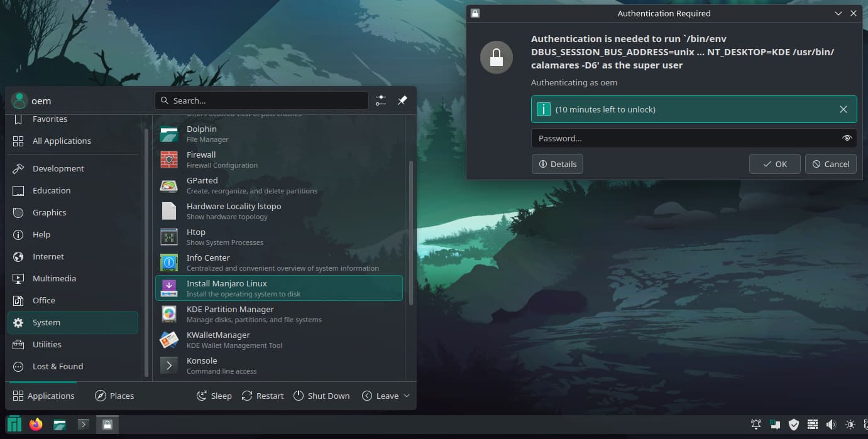
Task: Open the shield security tray icon
Action: 794,425
